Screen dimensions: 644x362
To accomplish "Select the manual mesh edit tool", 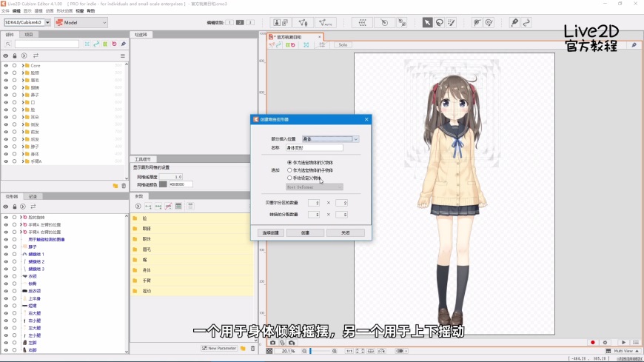I will pyautogui.click(x=303, y=23).
